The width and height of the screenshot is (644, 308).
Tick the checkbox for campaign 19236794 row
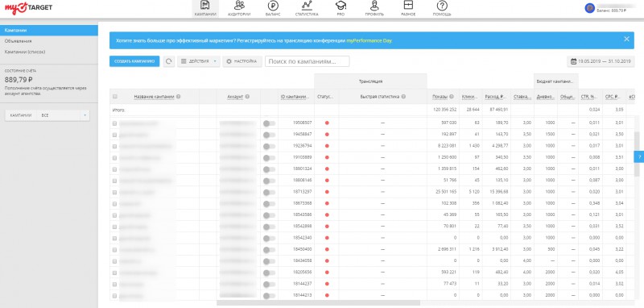point(115,147)
